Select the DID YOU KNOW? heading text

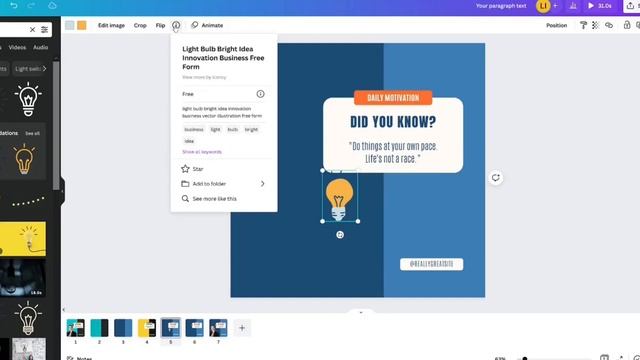393,122
